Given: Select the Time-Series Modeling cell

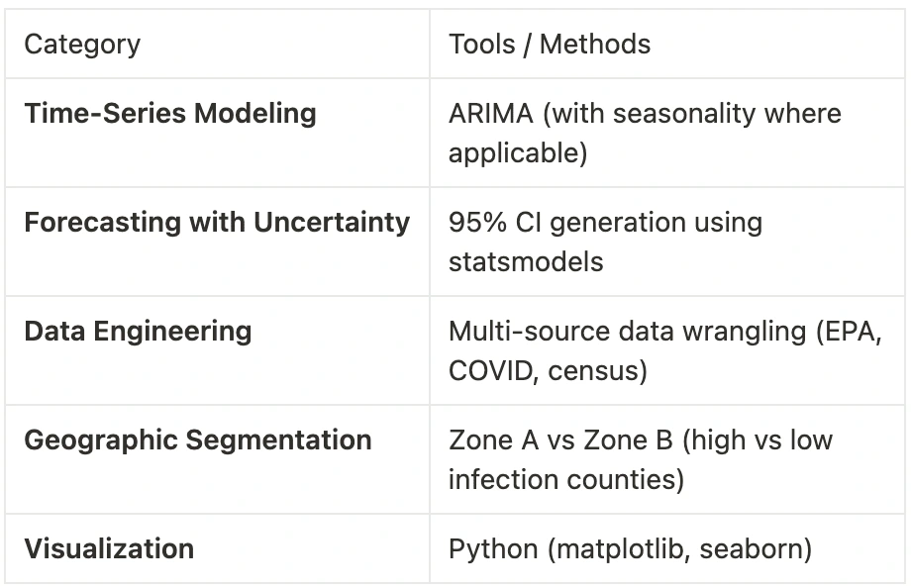Looking at the screenshot, I should (x=169, y=113).
